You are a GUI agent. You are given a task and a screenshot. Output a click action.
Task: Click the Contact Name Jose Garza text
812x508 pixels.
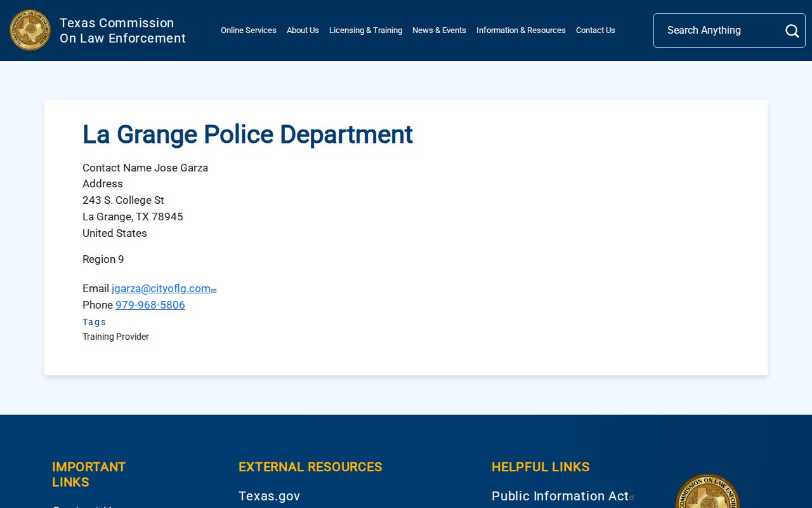tap(145, 168)
